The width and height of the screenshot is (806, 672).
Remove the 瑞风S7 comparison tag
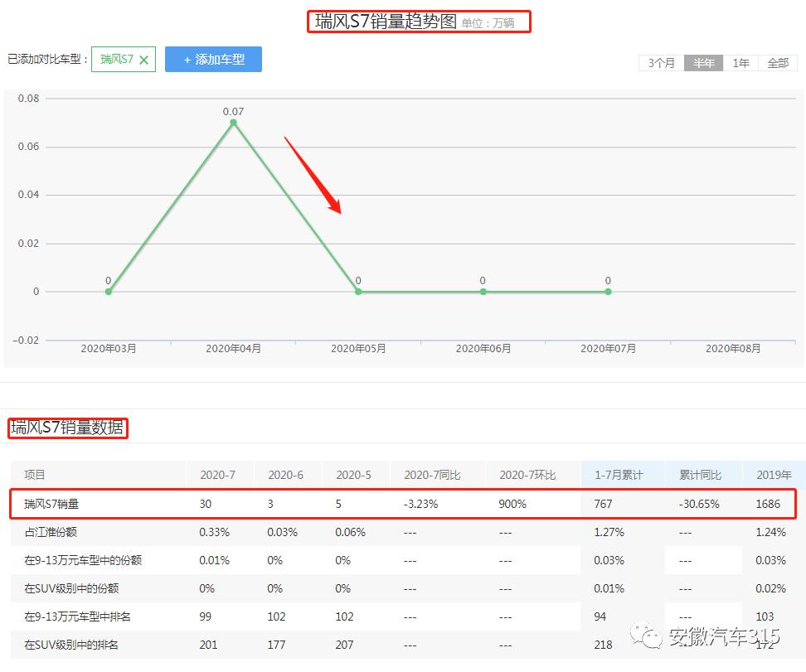tap(144, 60)
